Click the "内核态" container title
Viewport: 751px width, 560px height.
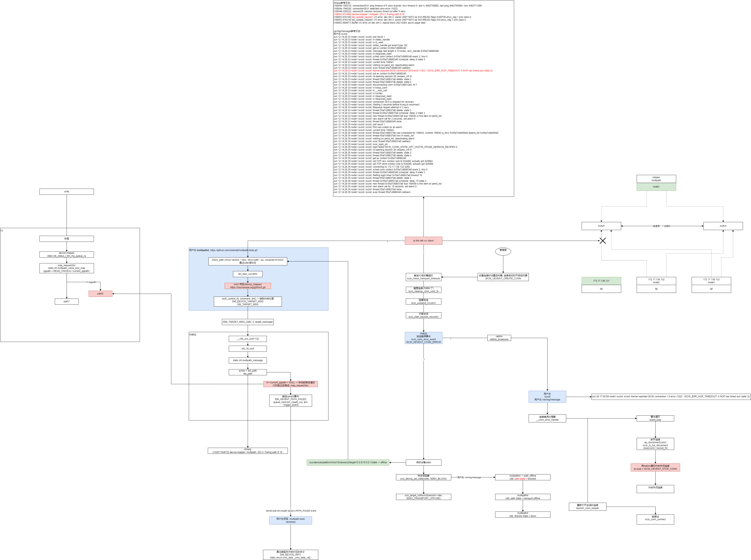tap(193, 335)
